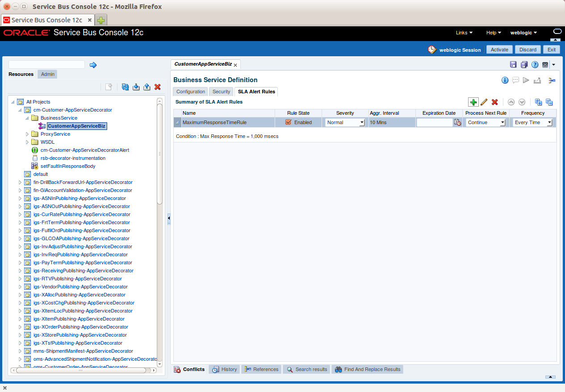Image resolution: width=565 pixels, height=392 pixels.
Task: Export the business service icon
Action: click(537, 80)
